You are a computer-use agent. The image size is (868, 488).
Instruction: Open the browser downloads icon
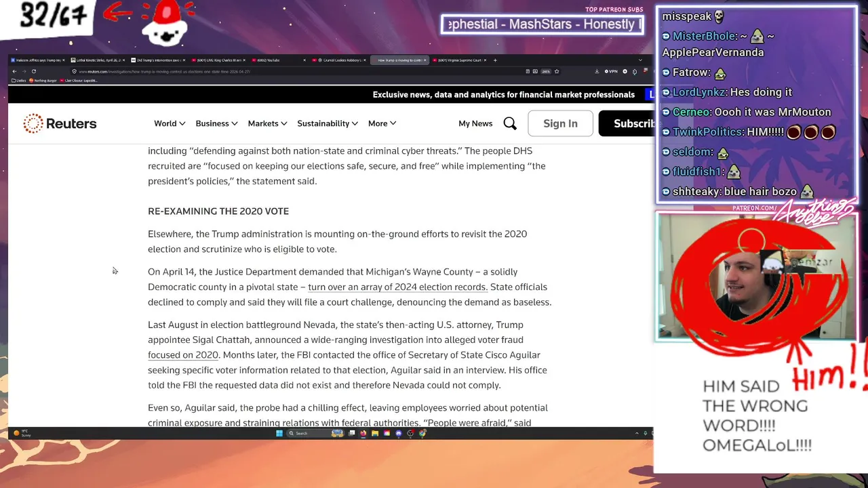[597, 71]
